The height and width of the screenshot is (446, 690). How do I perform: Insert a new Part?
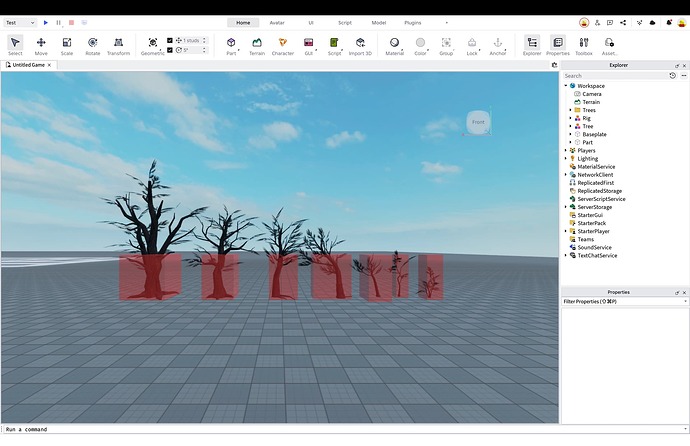(231, 45)
